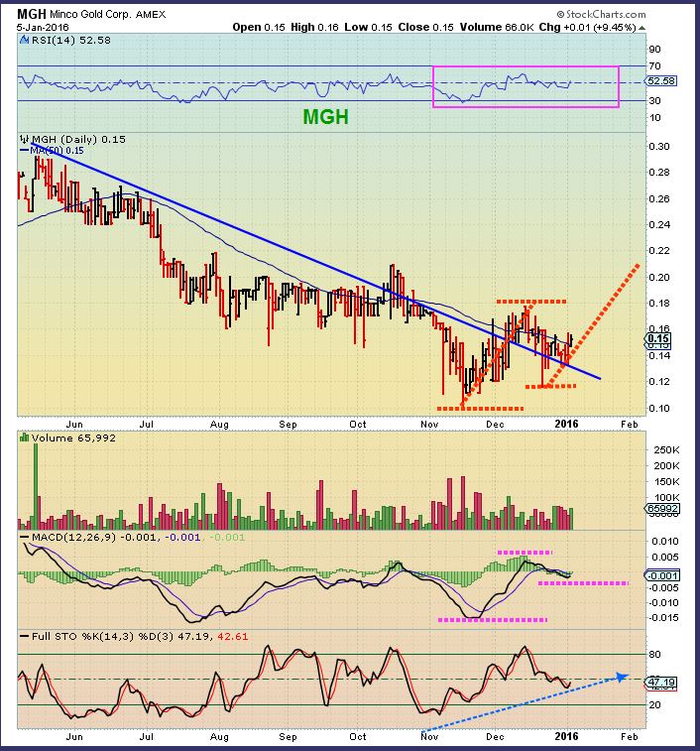Screen dimensions: 700x751
Task: Click the 80 level on stochastic axis
Action: point(654,654)
